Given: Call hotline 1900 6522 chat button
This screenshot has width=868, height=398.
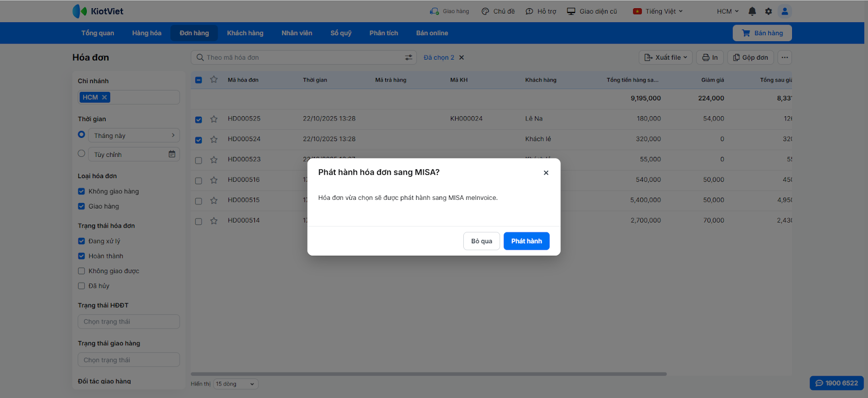Looking at the screenshot, I should pyautogui.click(x=837, y=383).
